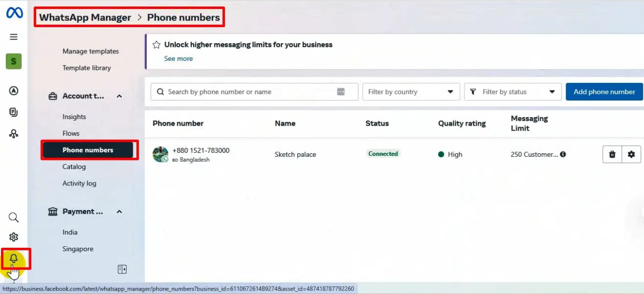Open India payment settings

[70, 232]
